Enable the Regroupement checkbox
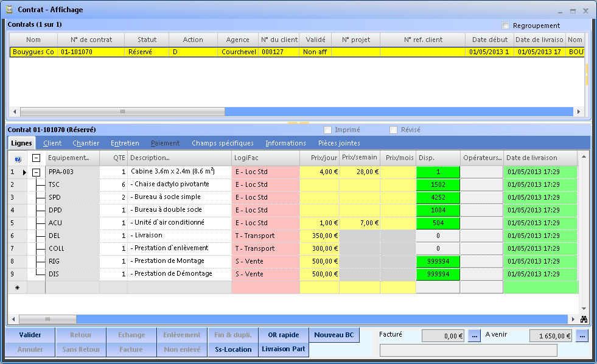Screen dimensions: 597x364 (x=505, y=26)
